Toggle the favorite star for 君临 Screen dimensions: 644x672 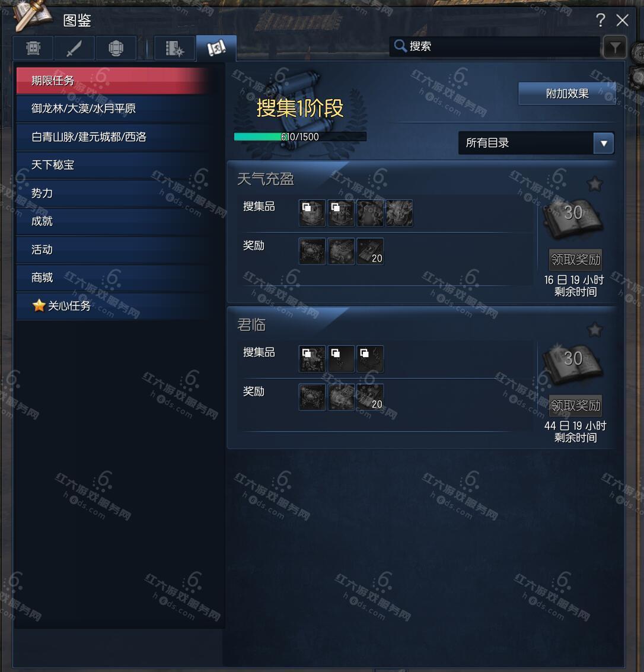point(594,330)
